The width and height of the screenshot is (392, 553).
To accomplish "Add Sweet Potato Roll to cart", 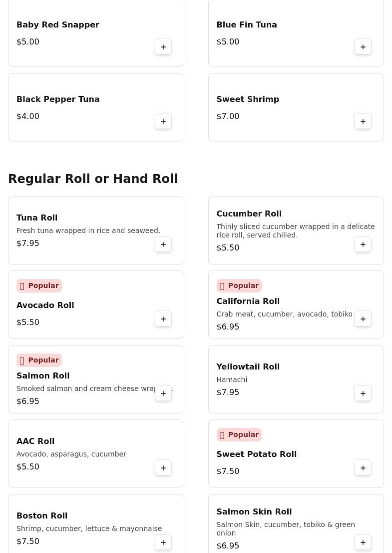I will point(363,468).
